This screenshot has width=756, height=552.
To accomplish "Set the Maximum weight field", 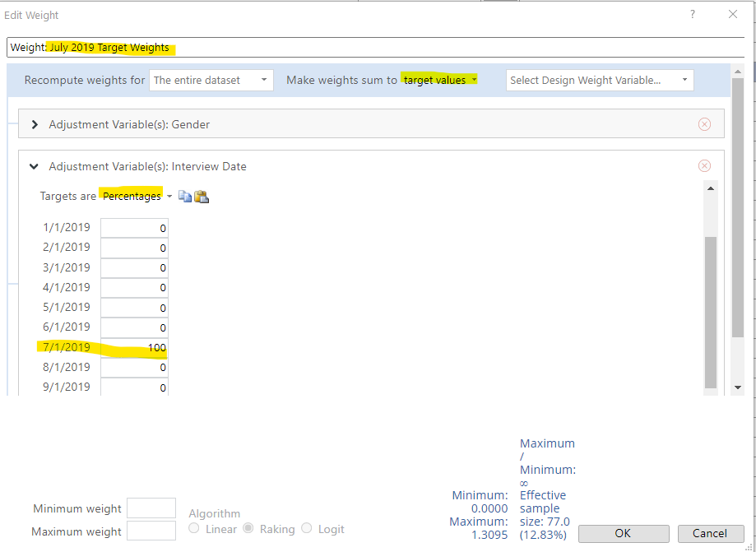I will coord(151,531).
